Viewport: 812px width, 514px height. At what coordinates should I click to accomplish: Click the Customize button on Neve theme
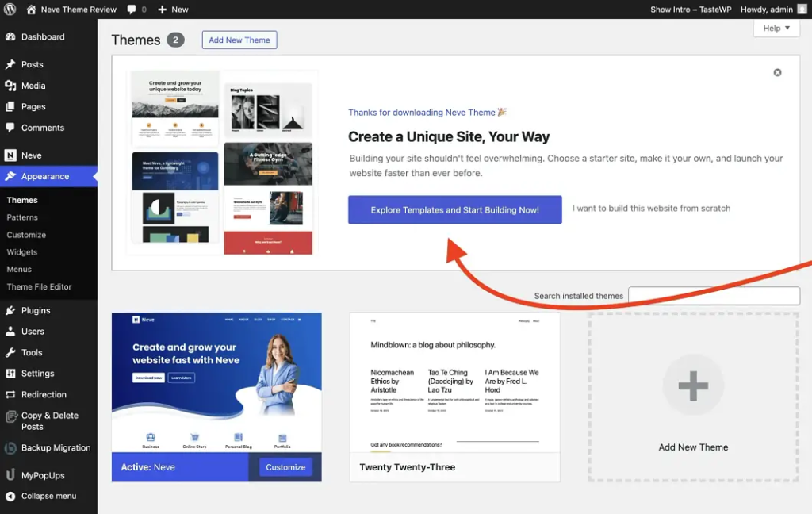(285, 467)
